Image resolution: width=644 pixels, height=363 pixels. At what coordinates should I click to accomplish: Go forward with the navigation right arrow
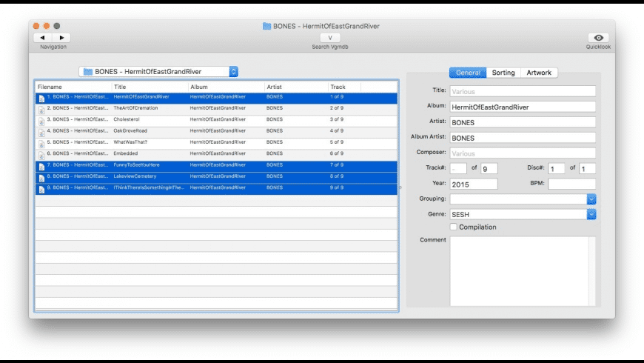click(61, 37)
